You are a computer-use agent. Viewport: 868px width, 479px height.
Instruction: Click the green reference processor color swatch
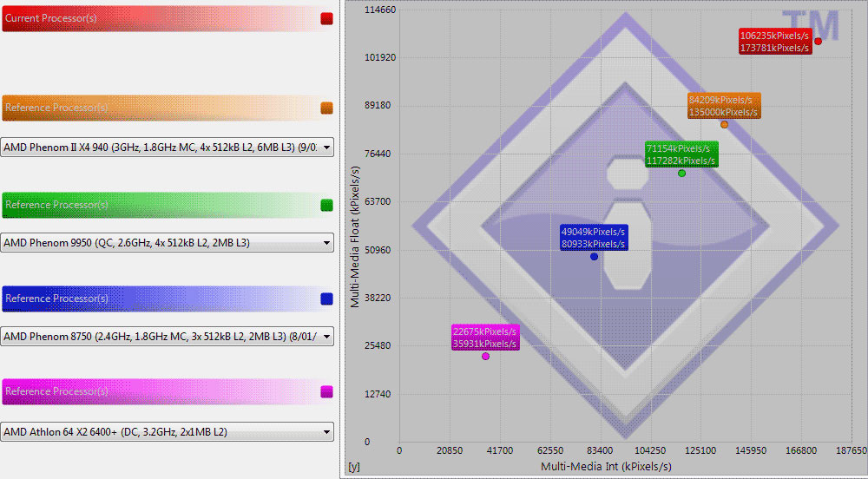coord(326,205)
